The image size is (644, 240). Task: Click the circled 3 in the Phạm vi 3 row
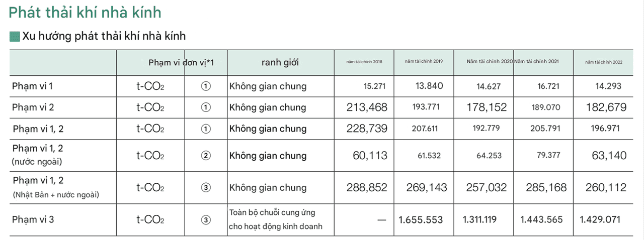[205, 219]
